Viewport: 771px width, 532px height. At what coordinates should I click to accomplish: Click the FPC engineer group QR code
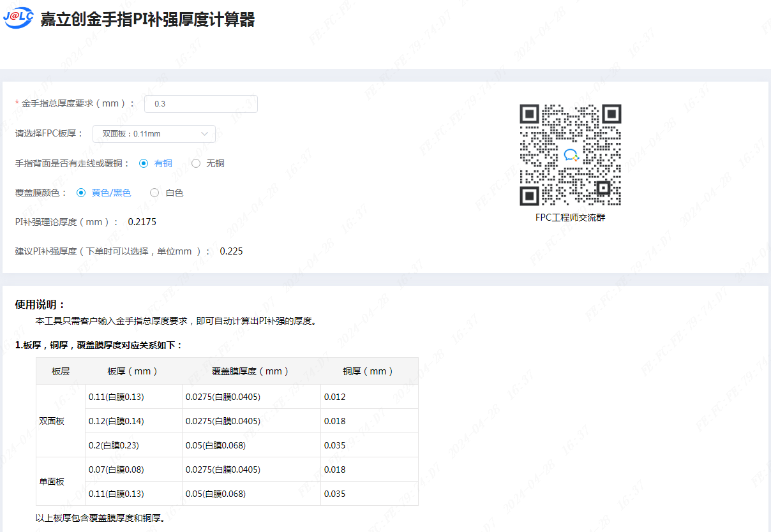(x=571, y=155)
